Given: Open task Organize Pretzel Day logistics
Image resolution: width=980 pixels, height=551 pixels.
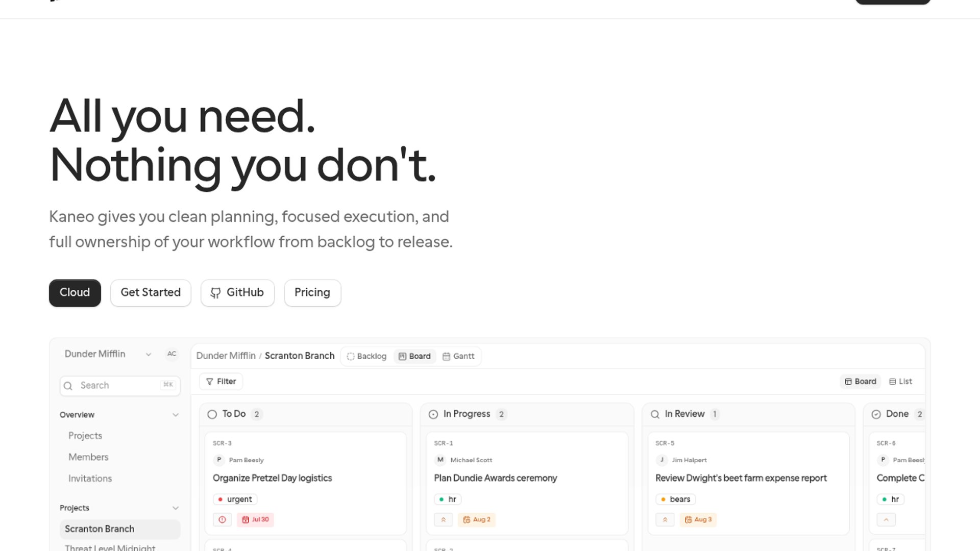Looking at the screenshot, I should pos(272,478).
